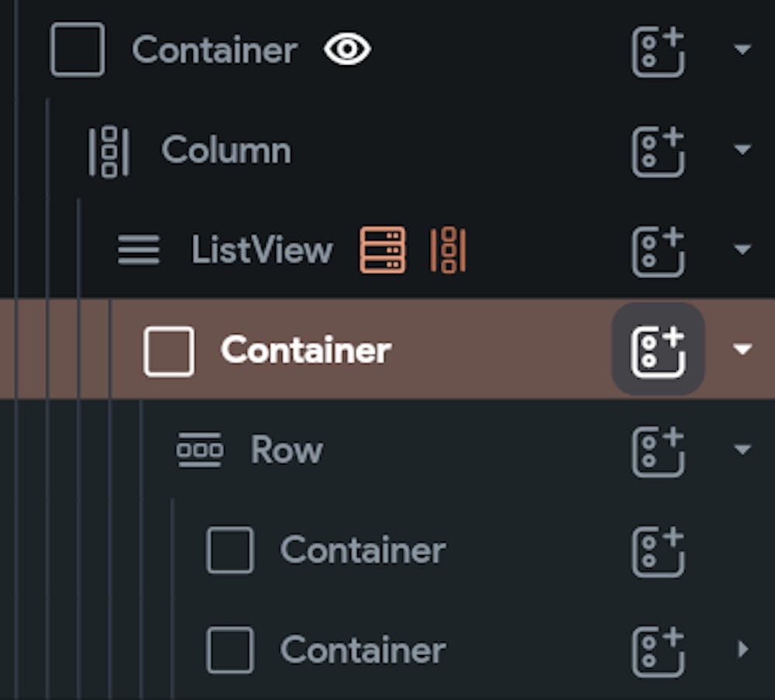Collapse the Row node via its dropdown arrow
Screen dimensions: 775x700
pyautogui.click(x=742, y=449)
